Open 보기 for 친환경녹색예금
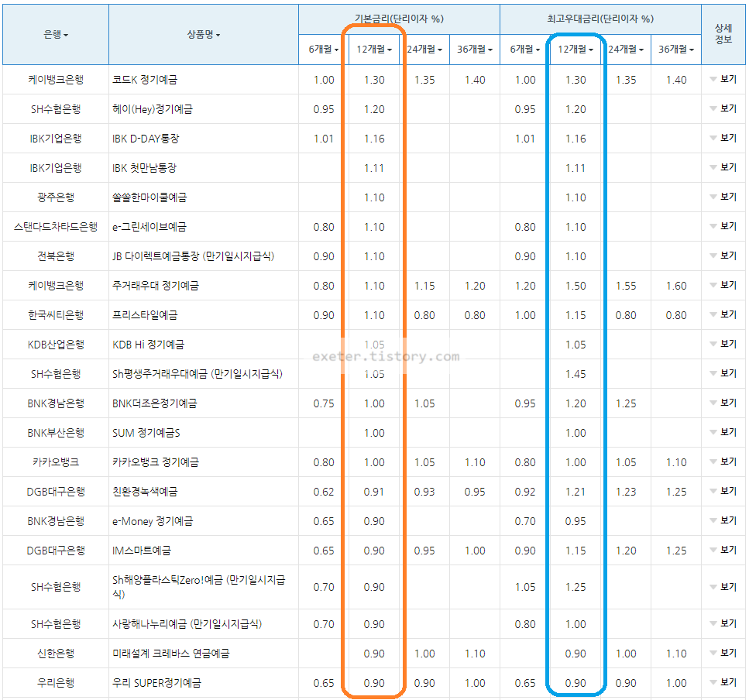The height and width of the screenshot is (700, 749). click(x=723, y=492)
